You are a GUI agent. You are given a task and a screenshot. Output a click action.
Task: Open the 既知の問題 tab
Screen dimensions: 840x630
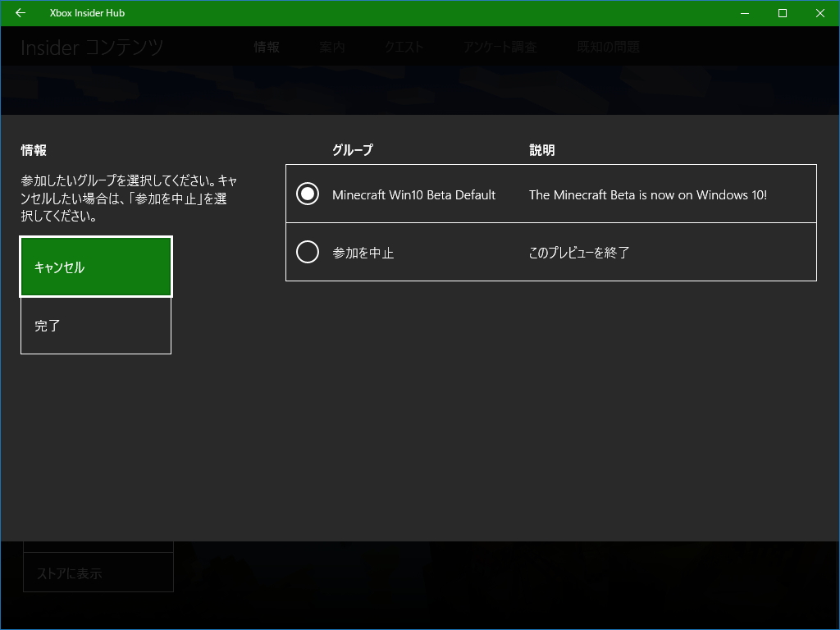[607, 47]
